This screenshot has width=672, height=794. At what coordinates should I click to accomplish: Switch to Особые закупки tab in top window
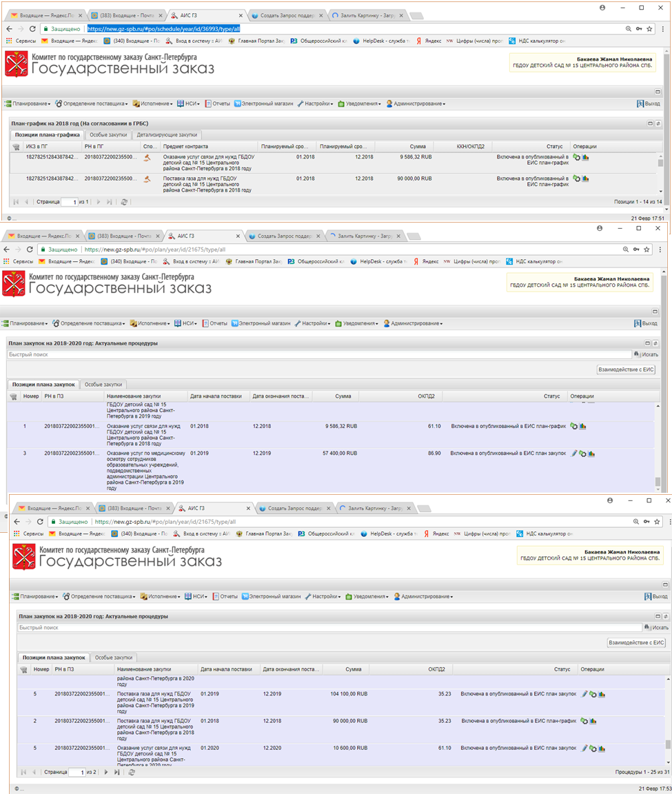click(108, 135)
